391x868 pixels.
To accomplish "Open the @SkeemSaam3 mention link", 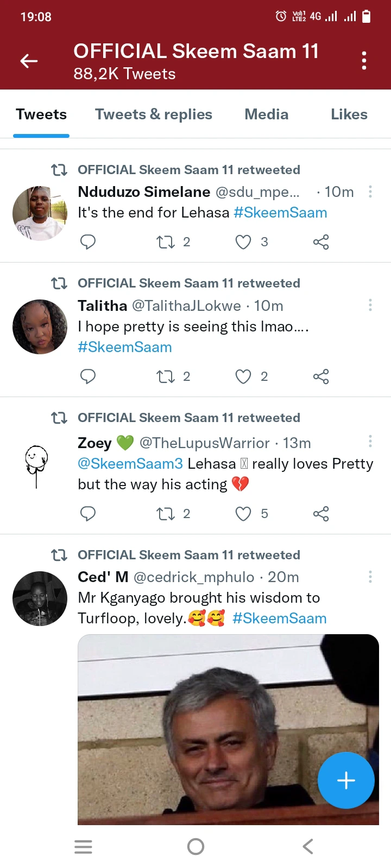I will (x=130, y=464).
